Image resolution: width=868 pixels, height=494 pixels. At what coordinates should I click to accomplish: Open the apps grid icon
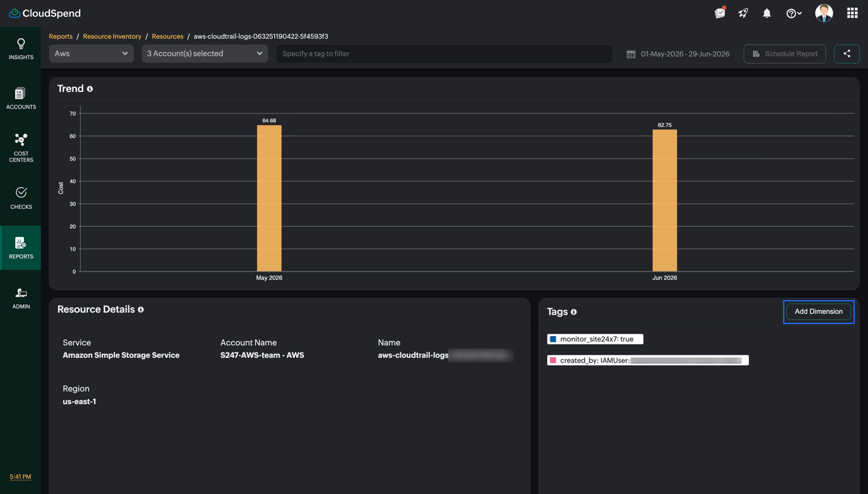point(852,13)
